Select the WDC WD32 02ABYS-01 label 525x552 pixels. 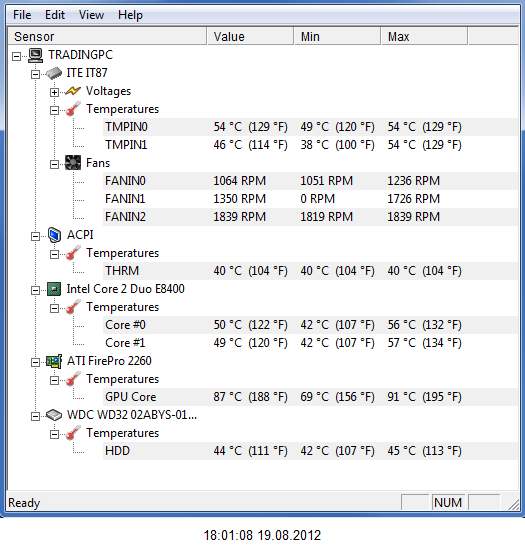point(132,415)
